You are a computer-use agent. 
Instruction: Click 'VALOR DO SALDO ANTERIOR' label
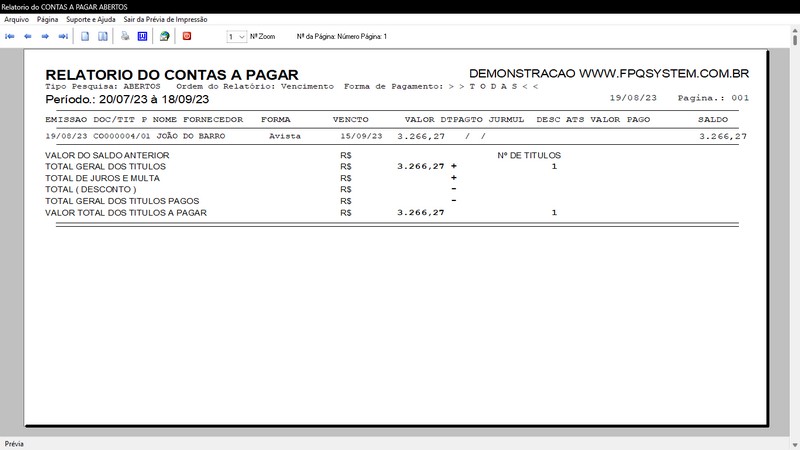point(107,155)
